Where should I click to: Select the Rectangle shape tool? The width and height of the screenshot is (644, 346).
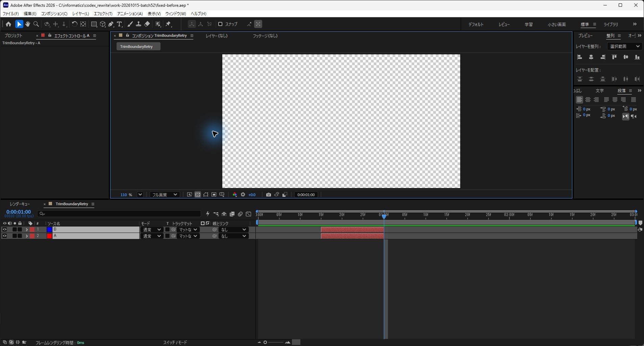click(94, 24)
